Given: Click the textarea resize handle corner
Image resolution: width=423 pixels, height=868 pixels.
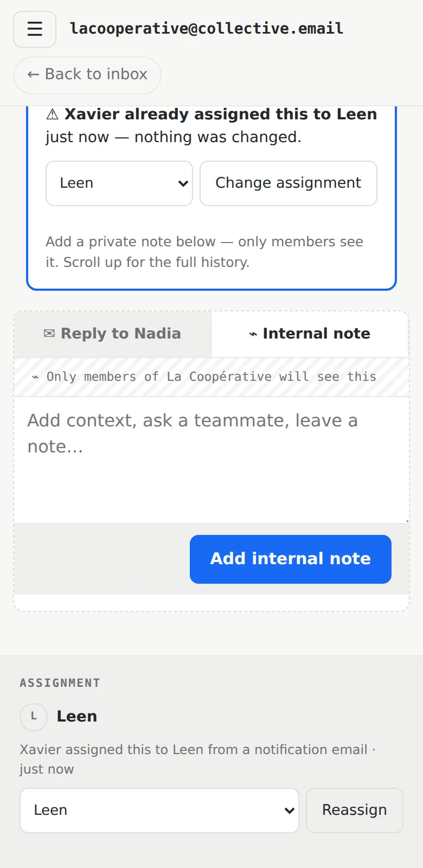Looking at the screenshot, I should (407, 521).
